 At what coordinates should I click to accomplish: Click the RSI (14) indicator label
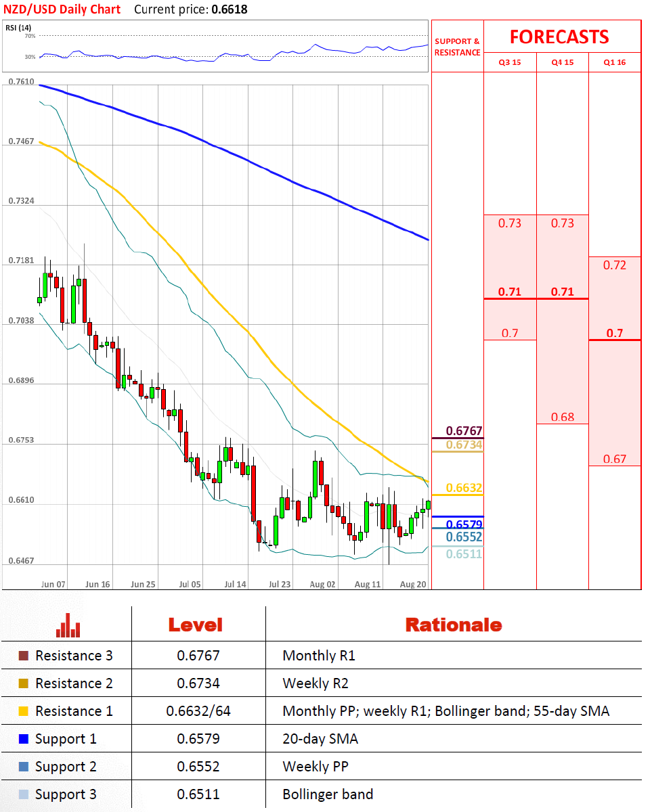click(18, 27)
